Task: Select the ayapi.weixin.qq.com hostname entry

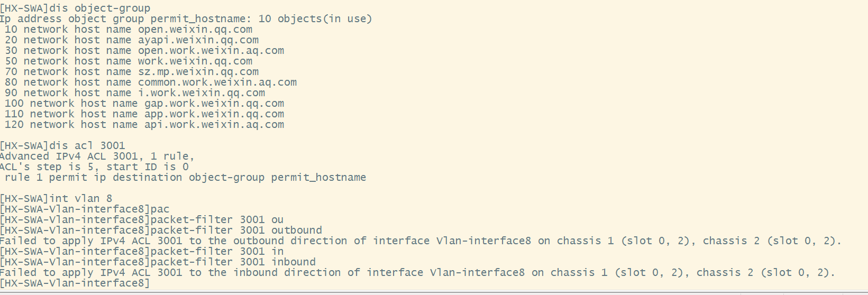Action: pos(198,40)
